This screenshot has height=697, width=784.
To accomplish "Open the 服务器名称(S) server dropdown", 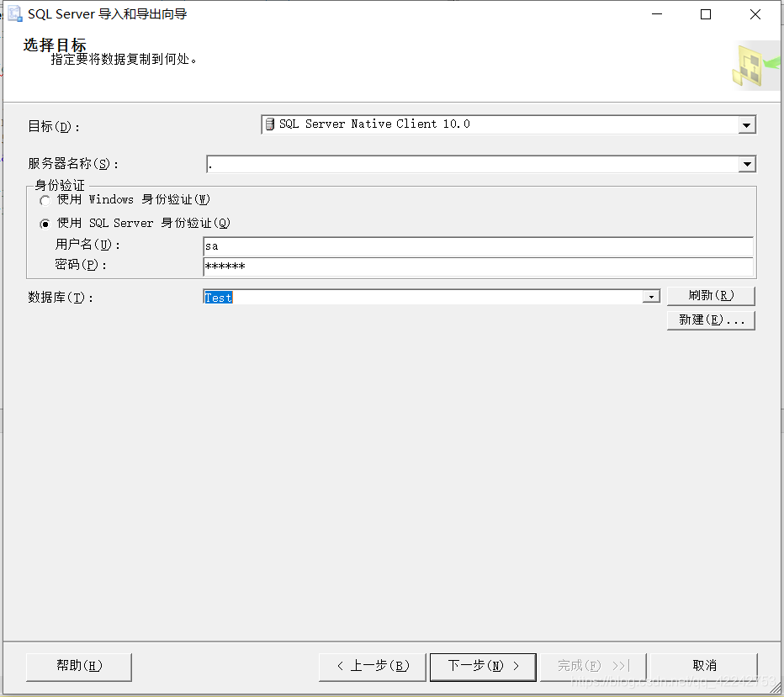I will pos(747,164).
